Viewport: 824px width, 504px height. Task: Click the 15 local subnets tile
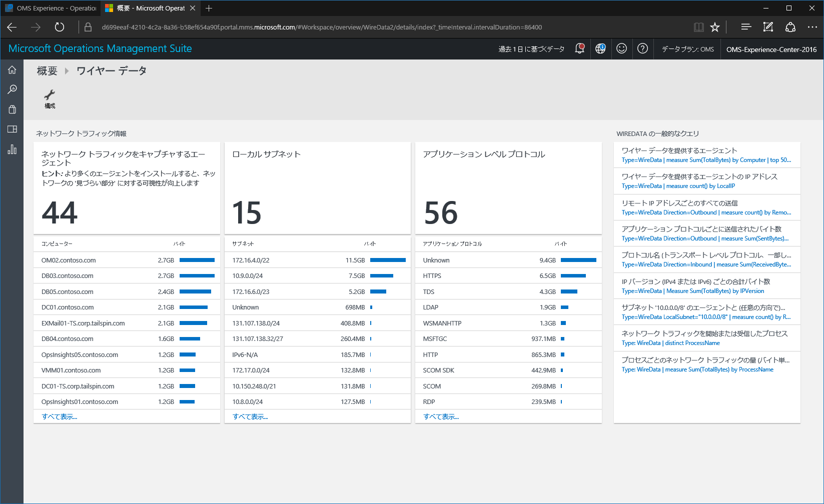(x=318, y=188)
